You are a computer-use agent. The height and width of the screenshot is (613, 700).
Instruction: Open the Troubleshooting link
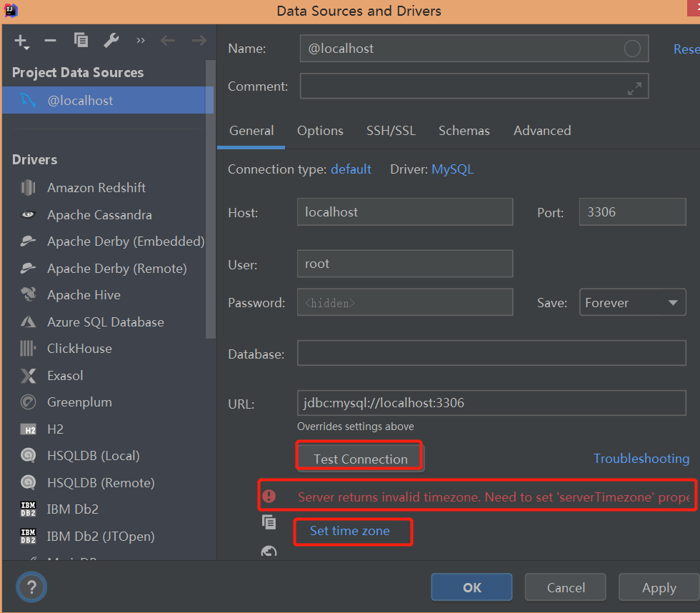point(641,459)
